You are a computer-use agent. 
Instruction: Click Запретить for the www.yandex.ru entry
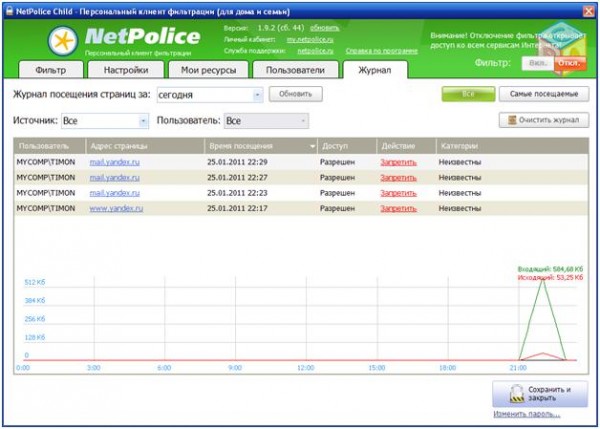tap(398, 209)
